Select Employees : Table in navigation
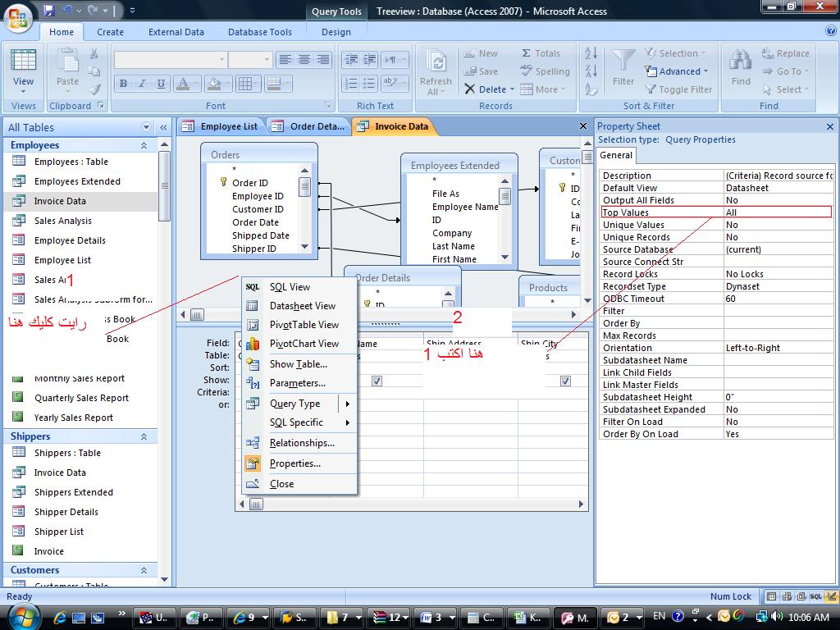Screen dimensions: 840x630 coord(71,162)
